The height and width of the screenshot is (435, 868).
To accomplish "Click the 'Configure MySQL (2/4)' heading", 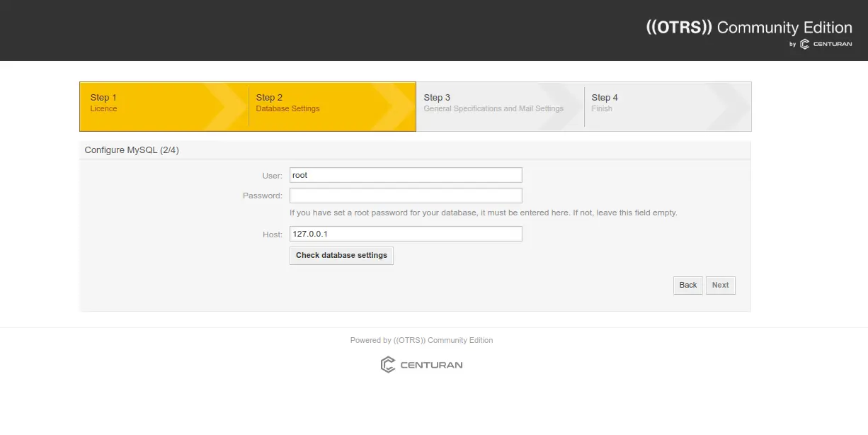I will [x=132, y=150].
